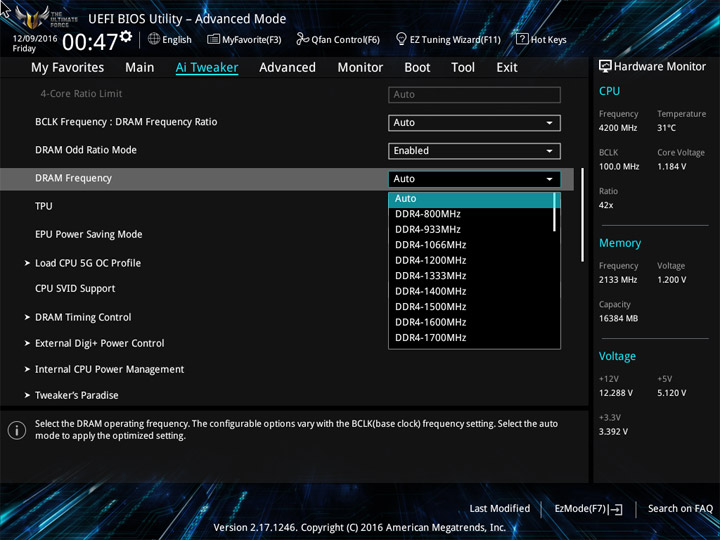The width and height of the screenshot is (720, 540).
Task: Select Auto in the DRAM Frequency list
Action: [x=472, y=199]
